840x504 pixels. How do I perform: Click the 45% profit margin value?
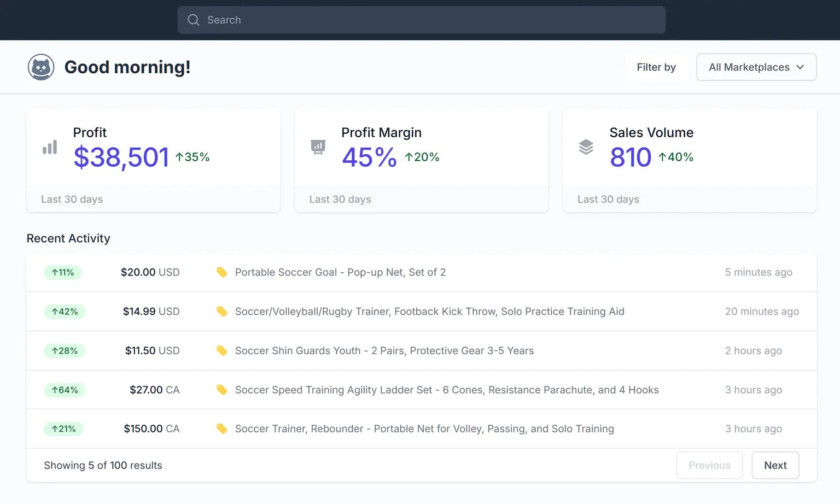click(x=369, y=157)
